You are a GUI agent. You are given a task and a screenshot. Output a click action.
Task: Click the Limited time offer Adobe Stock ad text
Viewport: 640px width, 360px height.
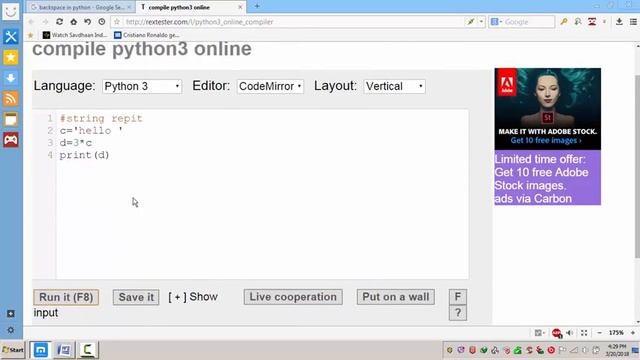(547, 178)
